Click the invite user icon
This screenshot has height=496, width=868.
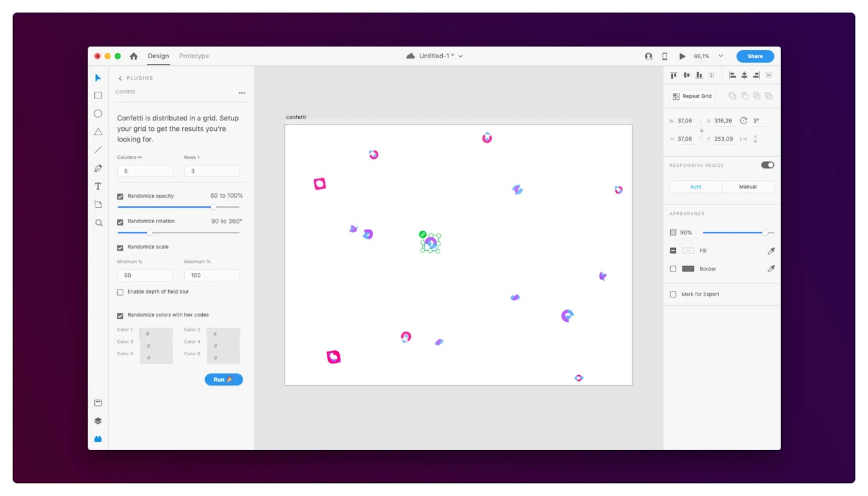click(649, 56)
